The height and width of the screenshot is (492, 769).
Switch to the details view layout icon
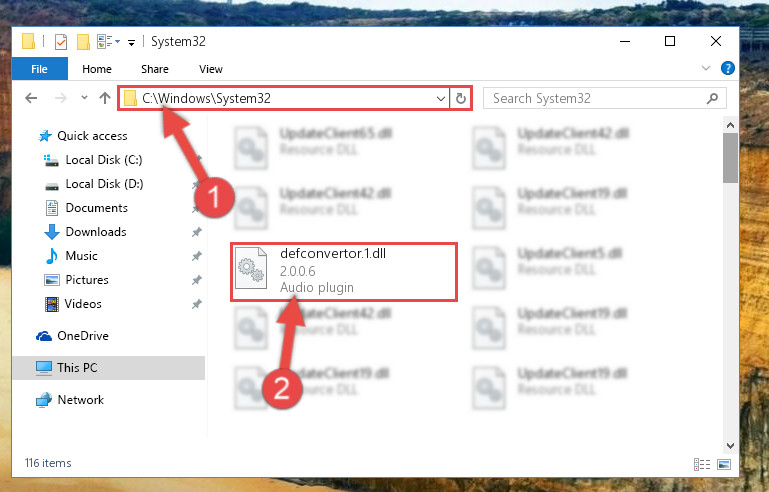coord(701,464)
